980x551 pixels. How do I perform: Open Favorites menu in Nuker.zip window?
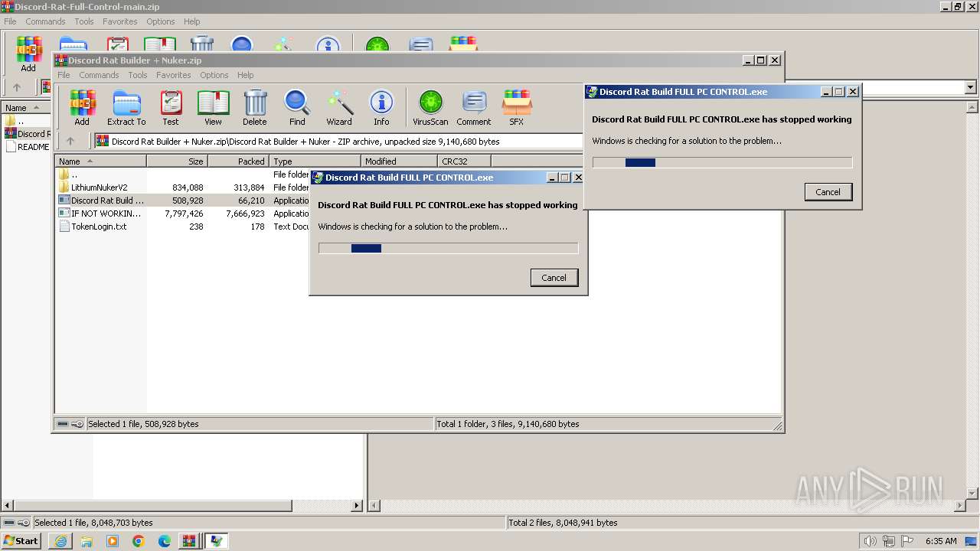tap(174, 75)
